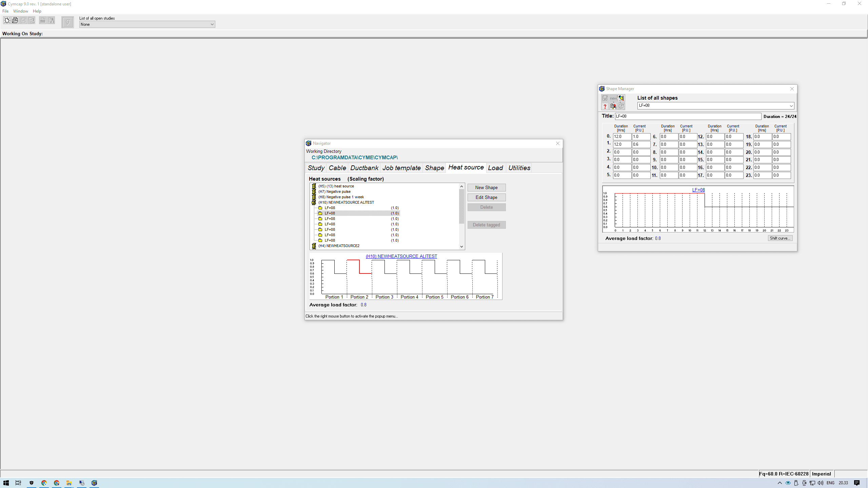868x488 pixels.
Task: Click the eraser pencil icon in Shape Manager
Action: pos(621,98)
